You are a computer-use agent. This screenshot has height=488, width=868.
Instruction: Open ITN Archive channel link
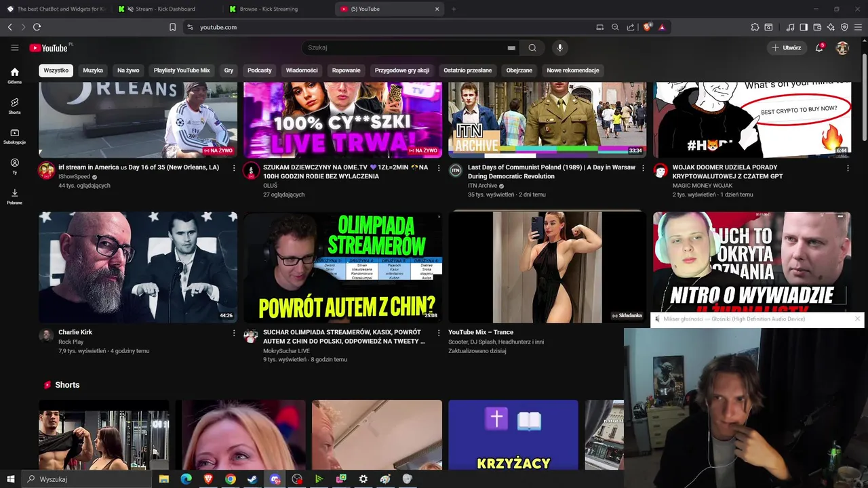coord(482,186)
